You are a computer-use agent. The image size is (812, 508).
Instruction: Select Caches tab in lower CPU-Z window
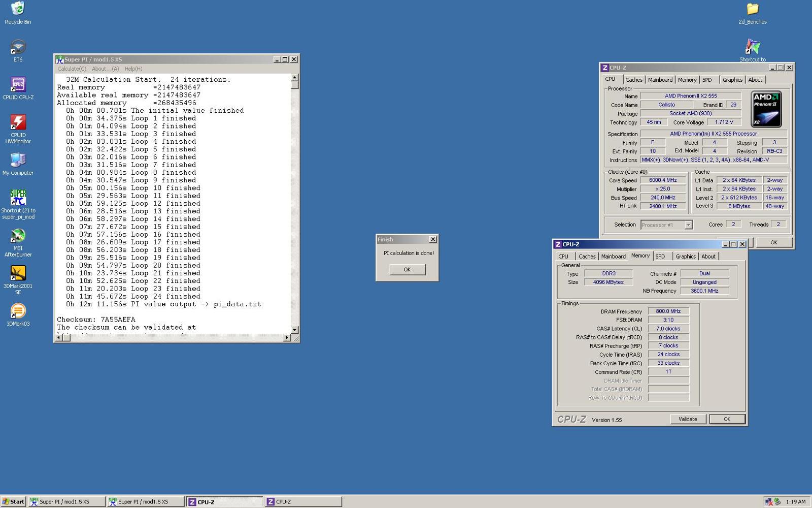coord(587,257)
